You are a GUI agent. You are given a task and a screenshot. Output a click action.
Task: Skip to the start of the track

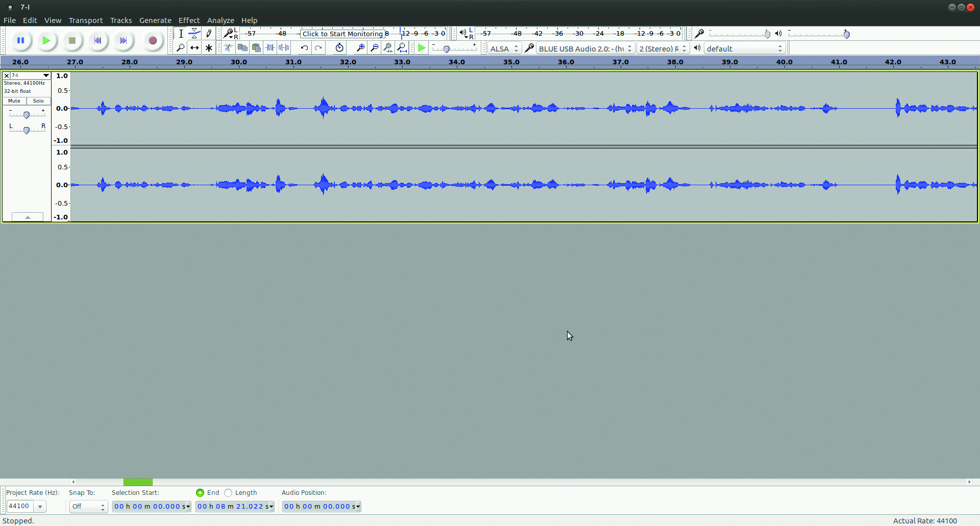97,40
